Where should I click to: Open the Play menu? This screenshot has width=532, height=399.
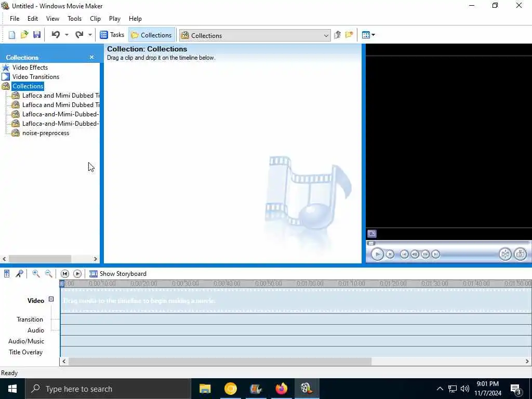[x=115, y=19]
